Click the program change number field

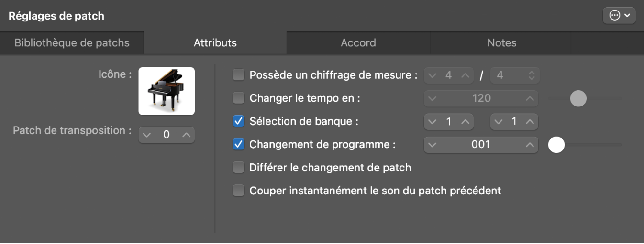click(480, 145)
